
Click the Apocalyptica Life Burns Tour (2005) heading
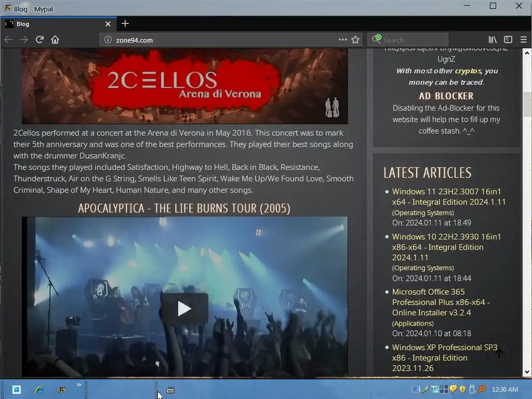[x=184, y=208]
